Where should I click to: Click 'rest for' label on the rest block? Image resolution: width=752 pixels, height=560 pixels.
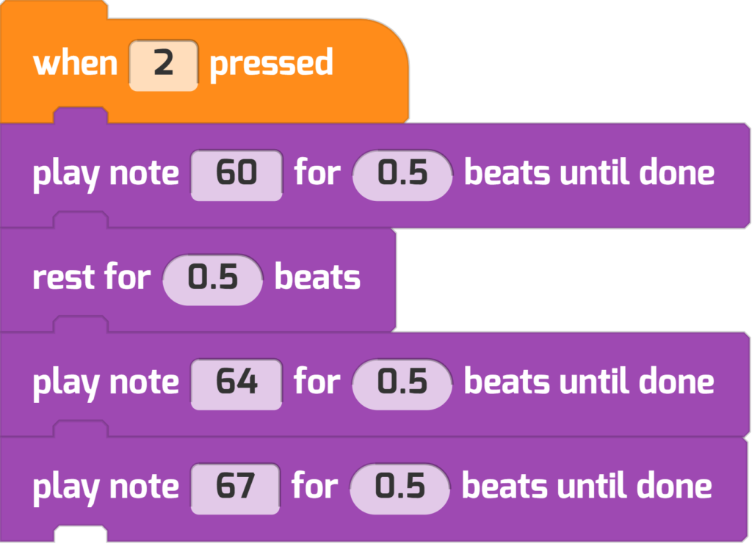[92, 278]
